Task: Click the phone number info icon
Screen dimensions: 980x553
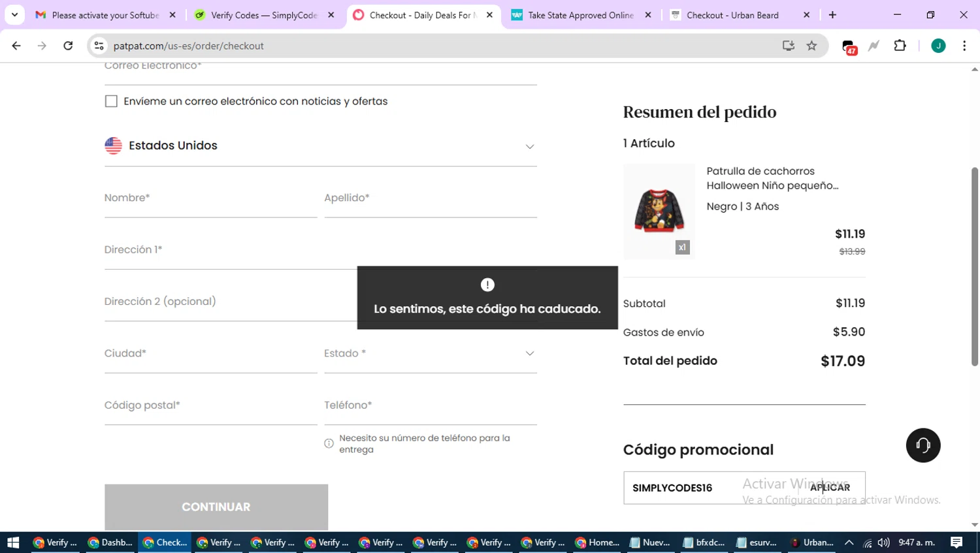Action: pyautogui.click(x=329, y=443)
